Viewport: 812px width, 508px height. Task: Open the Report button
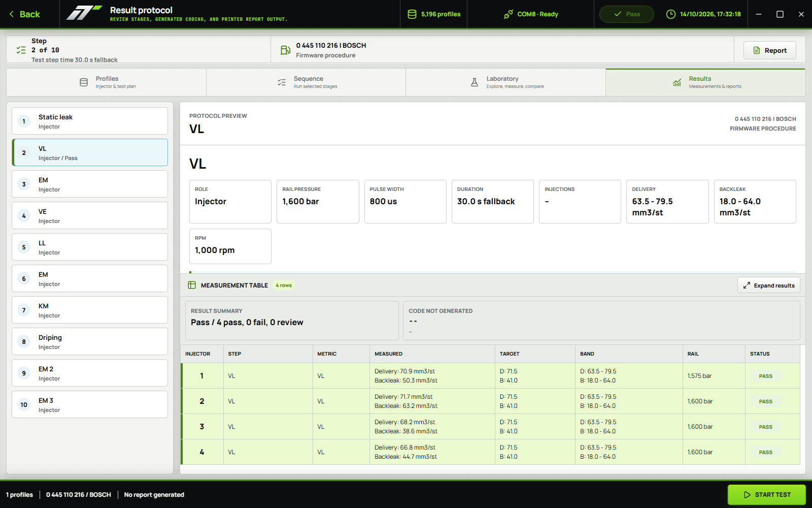pyautogui.click(x=770, y=50)
